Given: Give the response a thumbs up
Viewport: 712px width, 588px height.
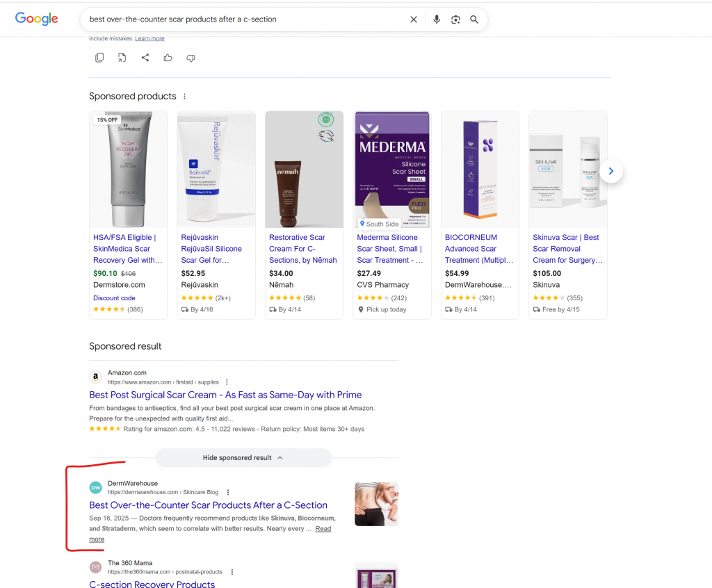Looking at the screenshot, I should pyautogui.click(x=168, y=58).
